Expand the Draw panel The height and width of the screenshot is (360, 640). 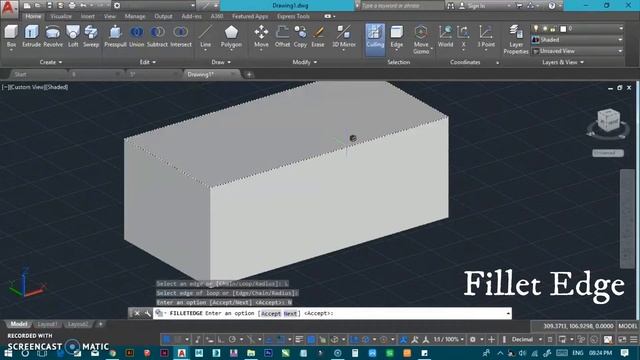click(221, 62)
